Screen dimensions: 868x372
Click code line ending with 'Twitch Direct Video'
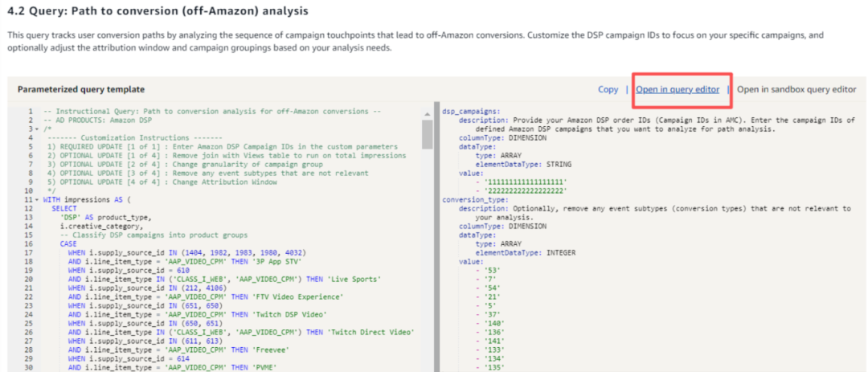(x=241, y=333)
